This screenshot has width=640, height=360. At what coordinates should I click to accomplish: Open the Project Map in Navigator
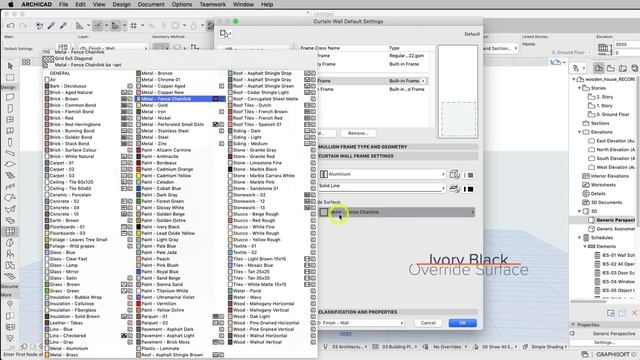click(x=598, y=68)
